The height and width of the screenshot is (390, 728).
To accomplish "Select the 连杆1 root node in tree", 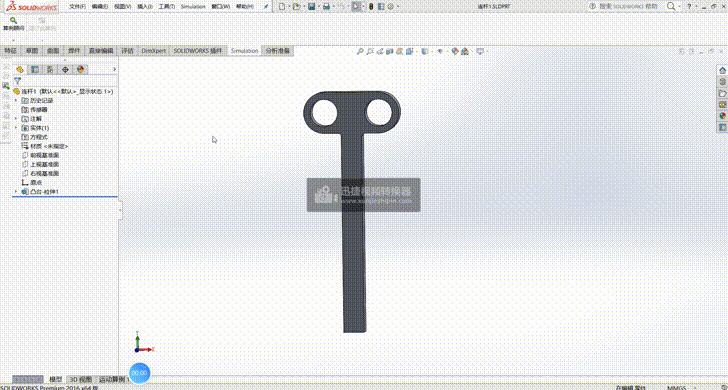I will [64, 91].
